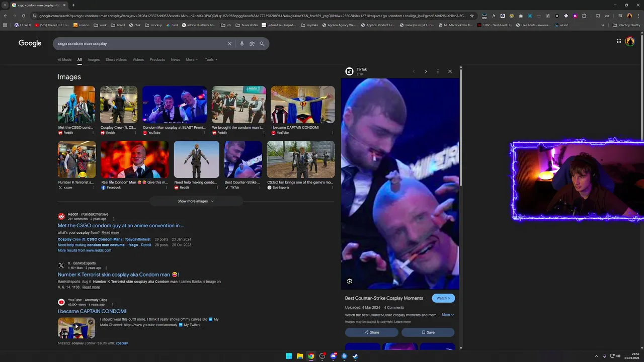
Task: Start voice search with the microphone icon
Action: [x=242, y=44]
